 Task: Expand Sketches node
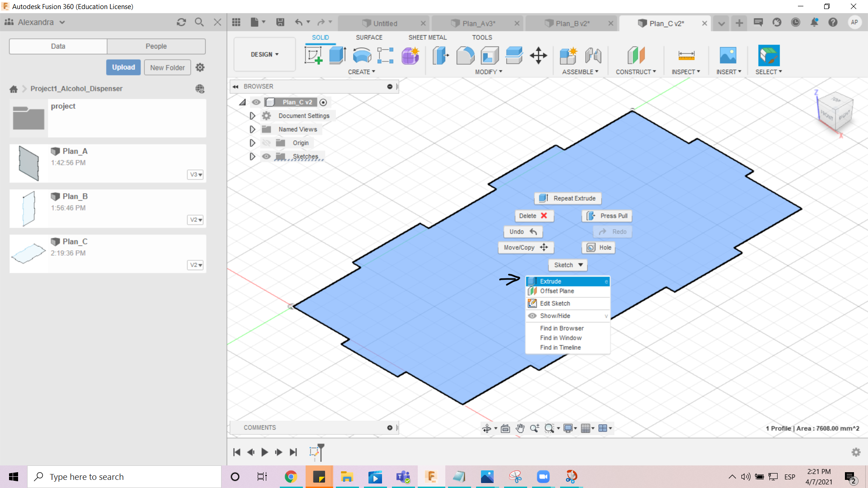(x=252, y=157)
